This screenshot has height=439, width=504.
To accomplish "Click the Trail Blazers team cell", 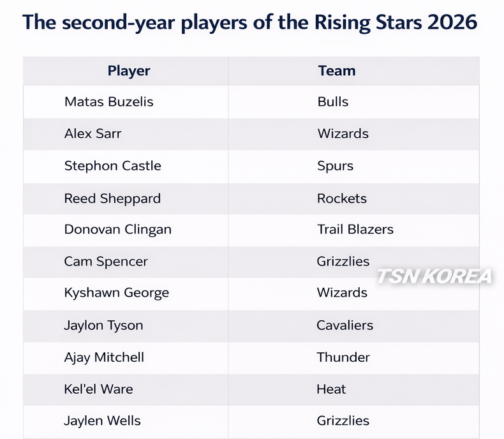I will 355,230.
